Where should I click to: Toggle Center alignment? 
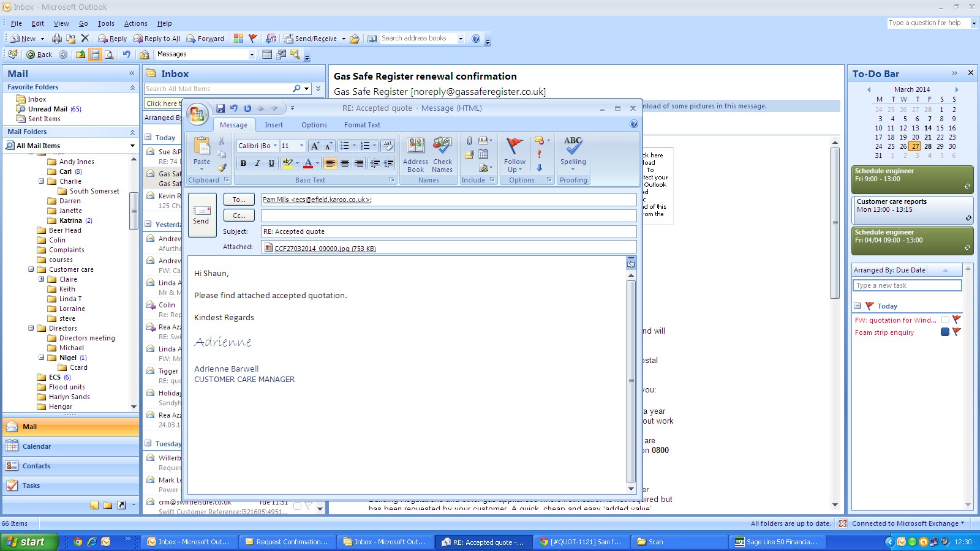(x=344, y=163)
